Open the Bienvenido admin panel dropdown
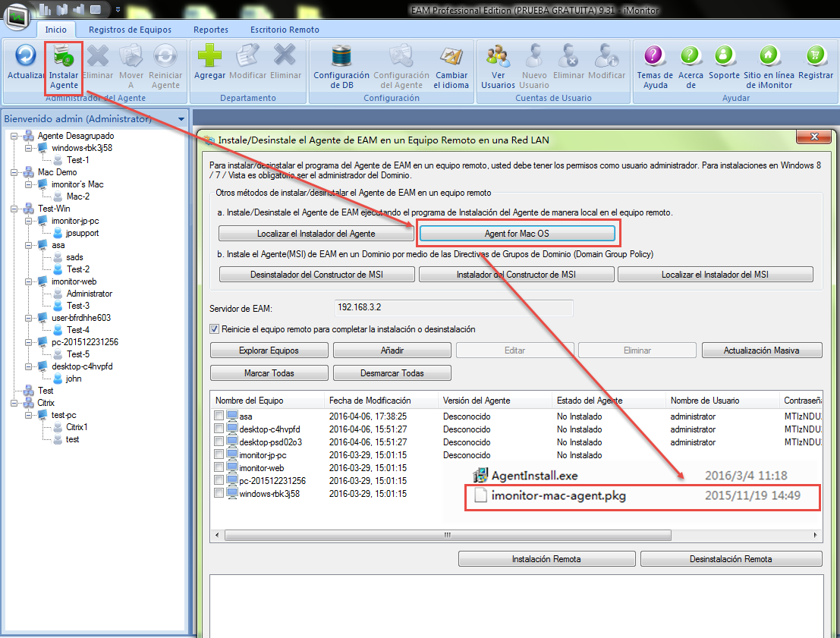Screen dimensions: 840x638 181,119
